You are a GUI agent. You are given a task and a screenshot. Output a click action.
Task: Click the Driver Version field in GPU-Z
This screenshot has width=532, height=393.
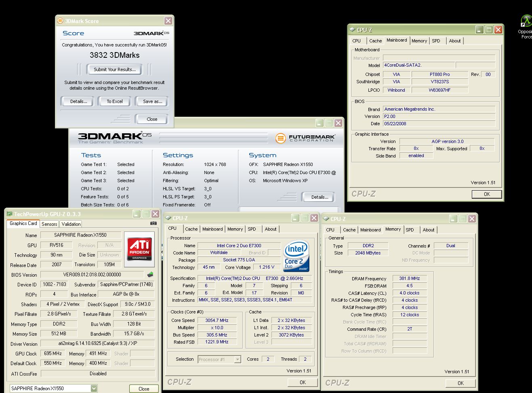[98, 344]
